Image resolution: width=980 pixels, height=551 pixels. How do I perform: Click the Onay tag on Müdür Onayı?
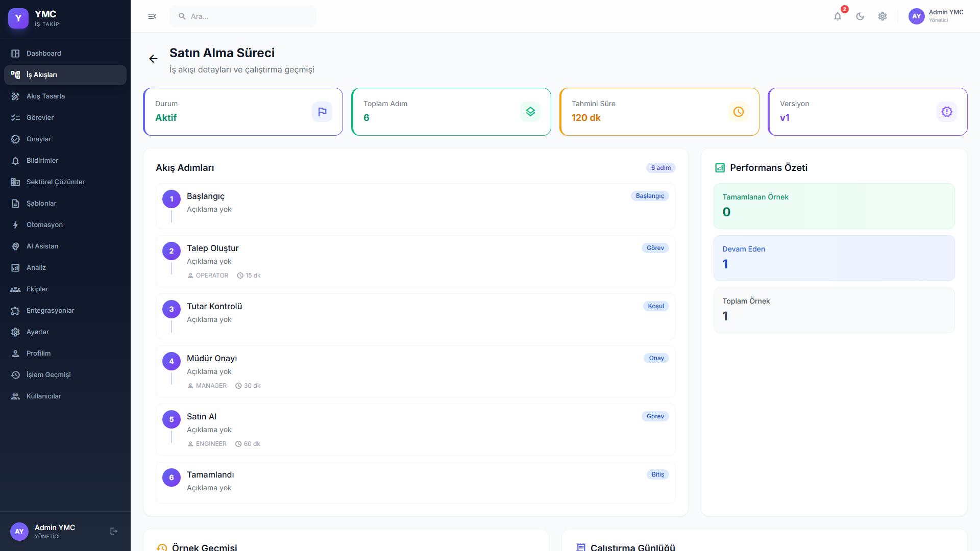[656, 358]
